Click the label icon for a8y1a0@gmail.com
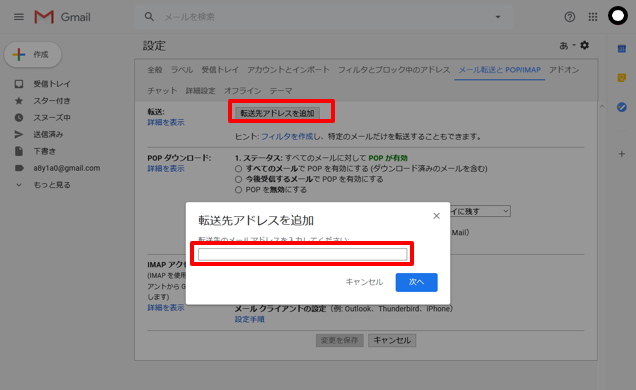 click(19, 168)
